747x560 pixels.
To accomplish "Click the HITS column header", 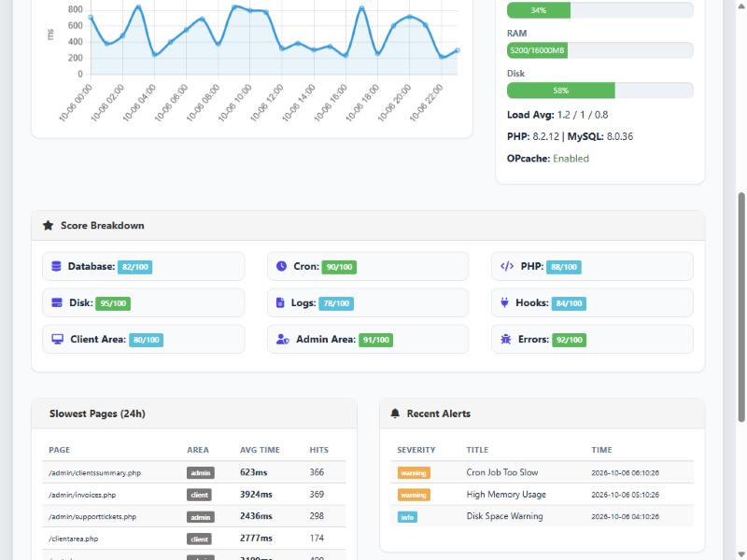I will point(318,450).
